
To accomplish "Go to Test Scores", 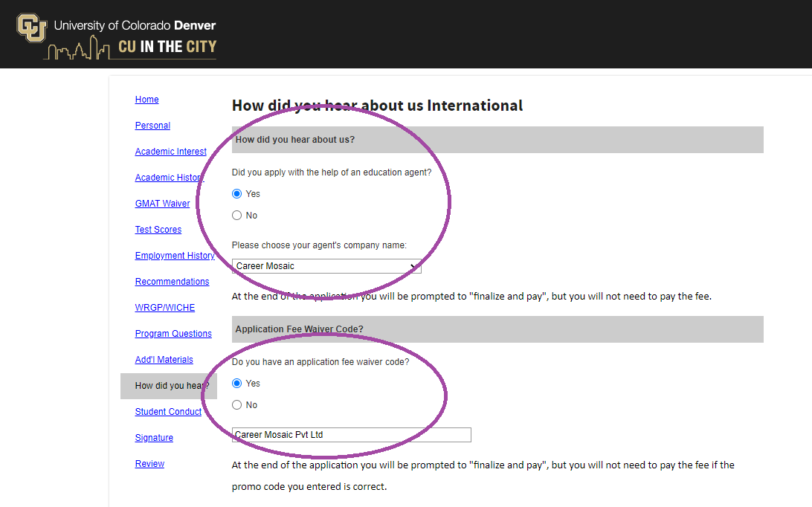I will click(x=158, y=230).
